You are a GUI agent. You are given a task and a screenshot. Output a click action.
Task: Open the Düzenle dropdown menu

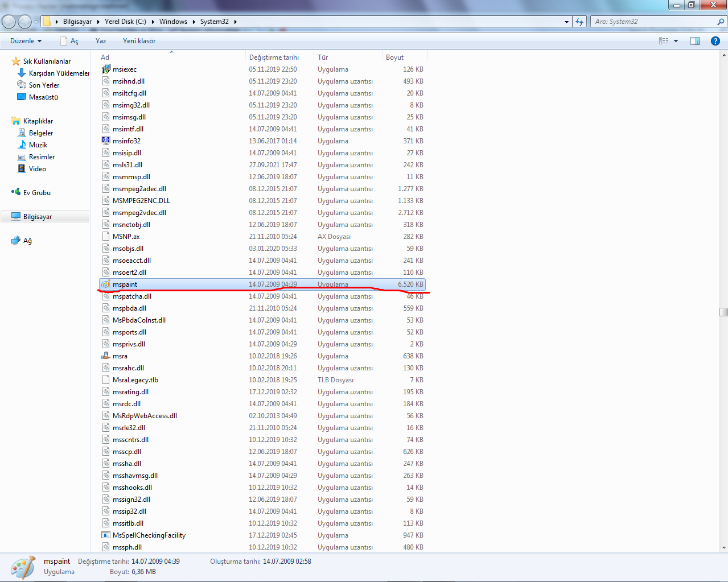coord(26,40)
